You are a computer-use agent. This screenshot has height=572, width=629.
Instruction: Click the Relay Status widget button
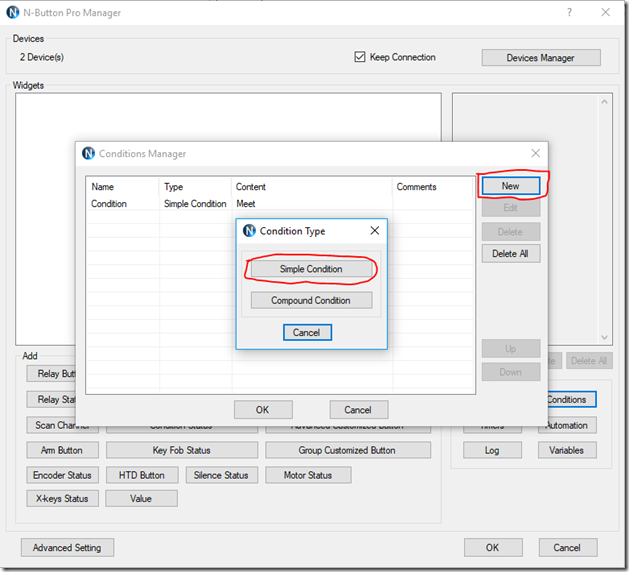pyautogui.click(x=51, y=400)
